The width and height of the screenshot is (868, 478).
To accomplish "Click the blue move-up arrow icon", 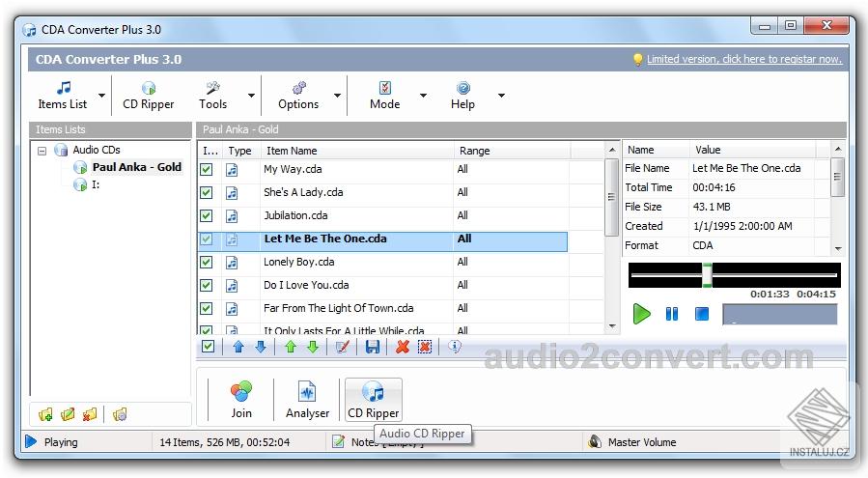I will click(238, 347).
